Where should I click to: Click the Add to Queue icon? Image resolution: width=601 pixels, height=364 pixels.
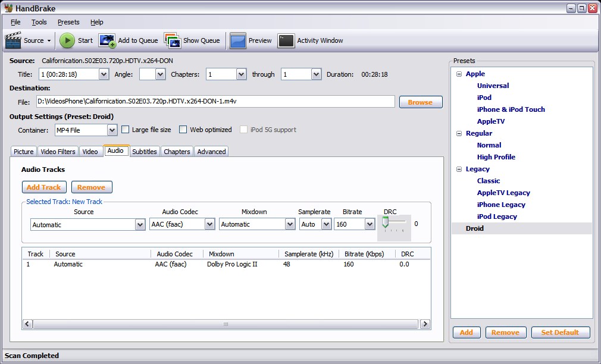tap(107, 40)
